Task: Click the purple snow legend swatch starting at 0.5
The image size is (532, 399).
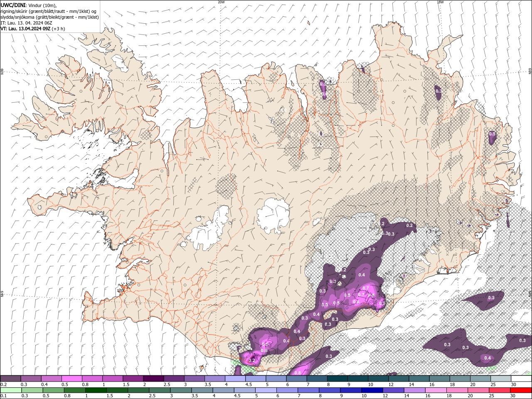Action: 71,379
